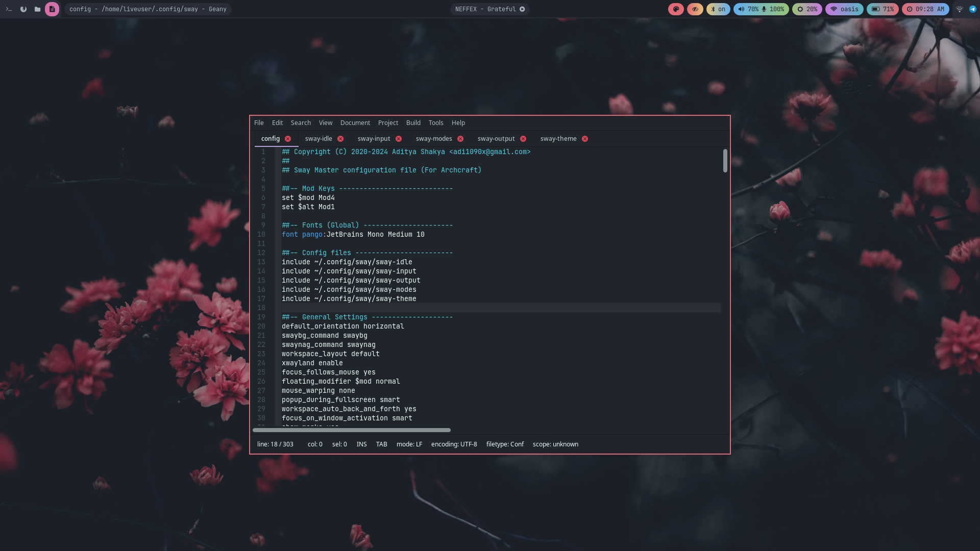The height and width of the screenshot is (551, 980).
Task: Open the terminal launcher in top bar
Action: click(x=9, y=9)
